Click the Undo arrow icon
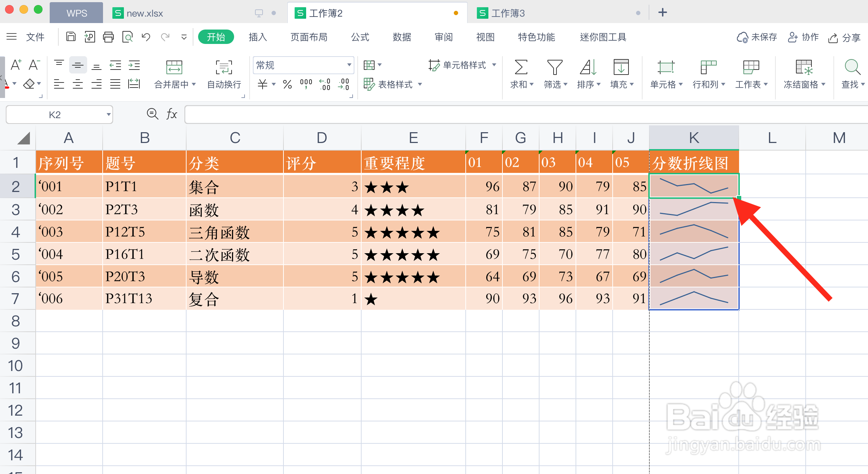Image resolution: width=868 pixels, height=474 pixels. pos(146,37)
